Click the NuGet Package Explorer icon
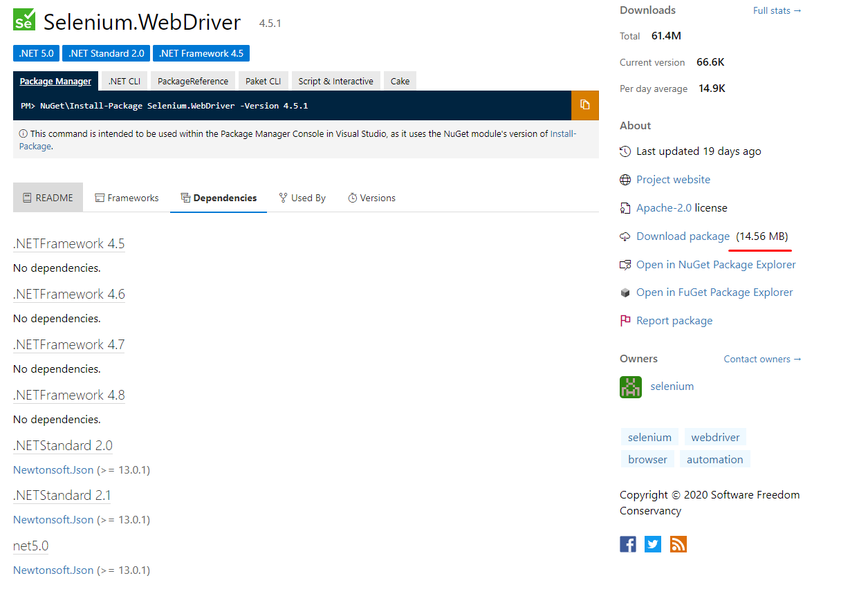 [625, 265]
